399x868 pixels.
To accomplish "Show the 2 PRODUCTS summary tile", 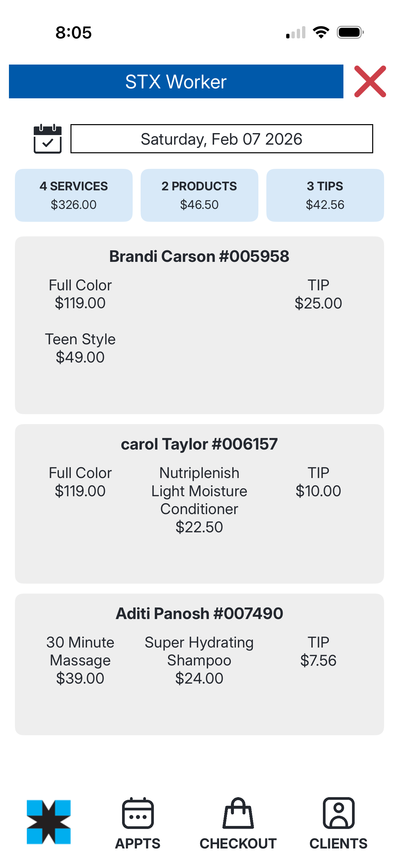I will (x=199, y=195).
